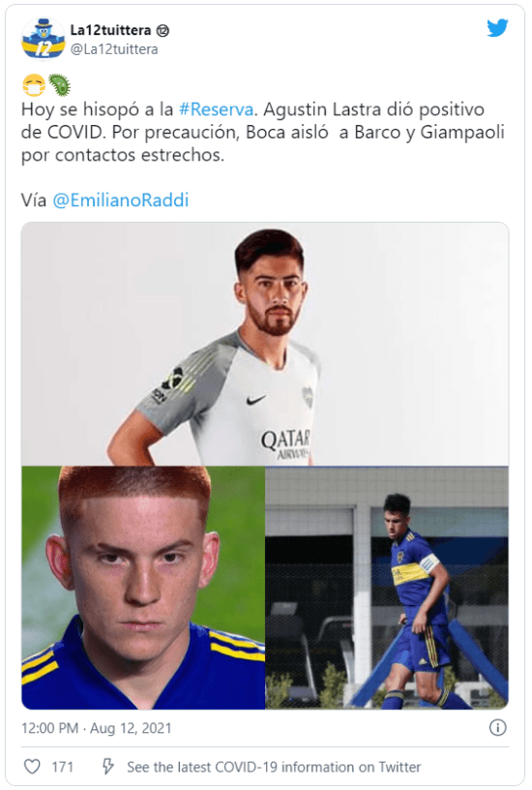This screenshot has width=532, height=790.
Task: Open the #Reserva hashtag link
Action: [x=216, y=109]
